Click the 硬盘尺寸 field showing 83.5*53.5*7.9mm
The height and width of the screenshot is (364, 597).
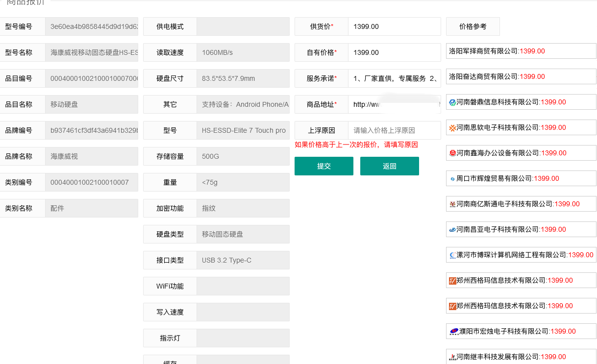pyautogui.click(x=243, y=78)
